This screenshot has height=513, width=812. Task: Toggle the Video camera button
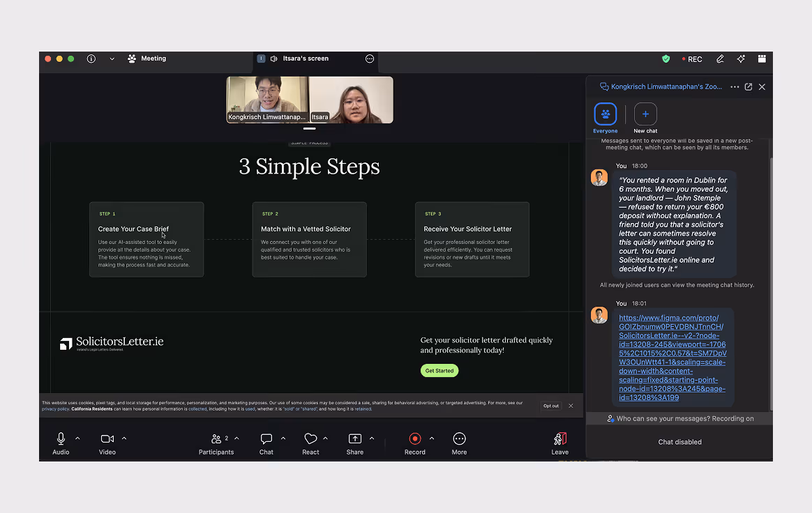107,443
